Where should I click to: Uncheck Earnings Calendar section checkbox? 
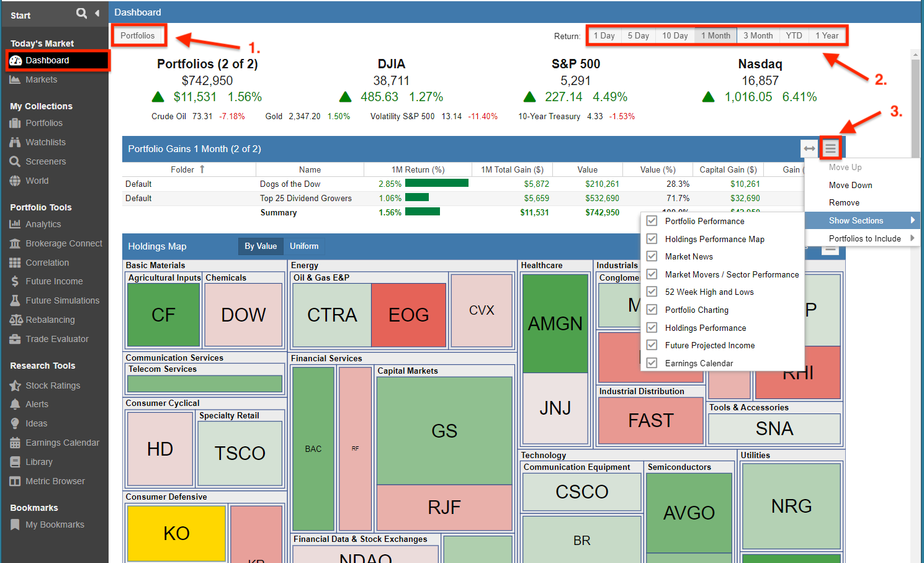(x=652, y=363)
